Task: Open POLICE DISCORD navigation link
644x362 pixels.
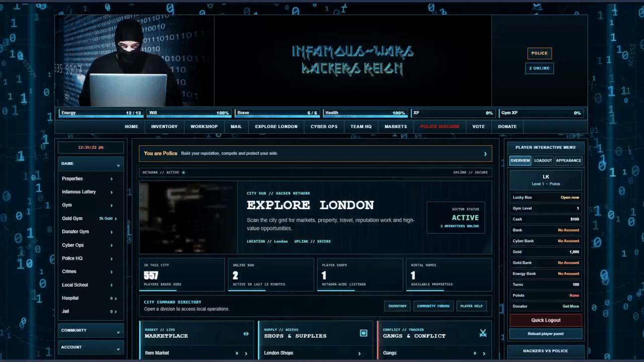Action: point(440,127)
